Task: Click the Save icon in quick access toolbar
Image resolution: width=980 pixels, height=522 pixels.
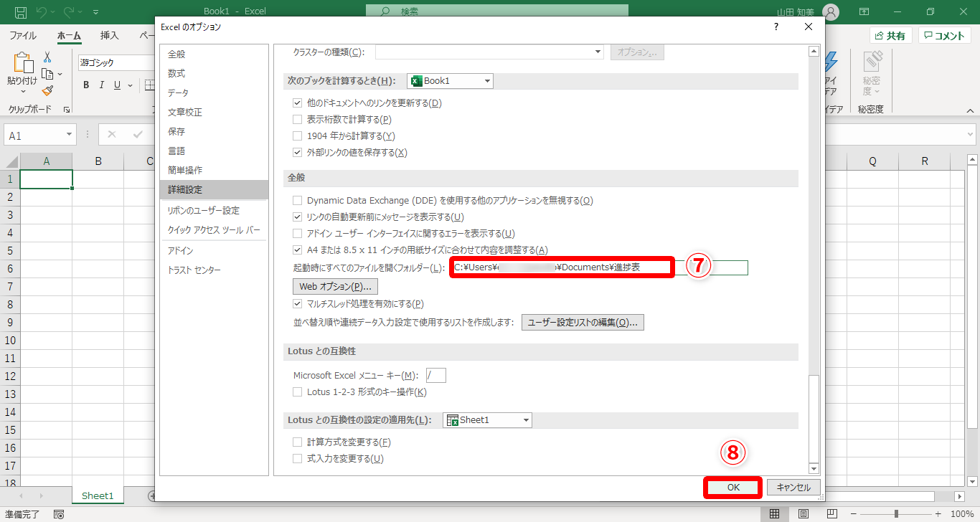Action: pos(21,12)
